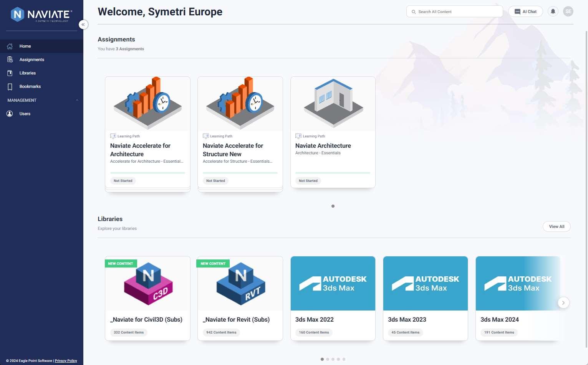This screenshot has width=588, height=365.
Task: Click NEW CONTENT badge on Revit library
Action: (213, 264)
